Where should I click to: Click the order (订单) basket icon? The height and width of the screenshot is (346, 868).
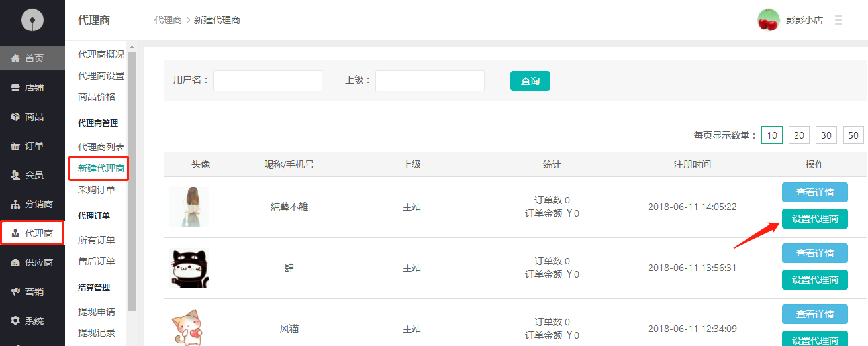15,146
